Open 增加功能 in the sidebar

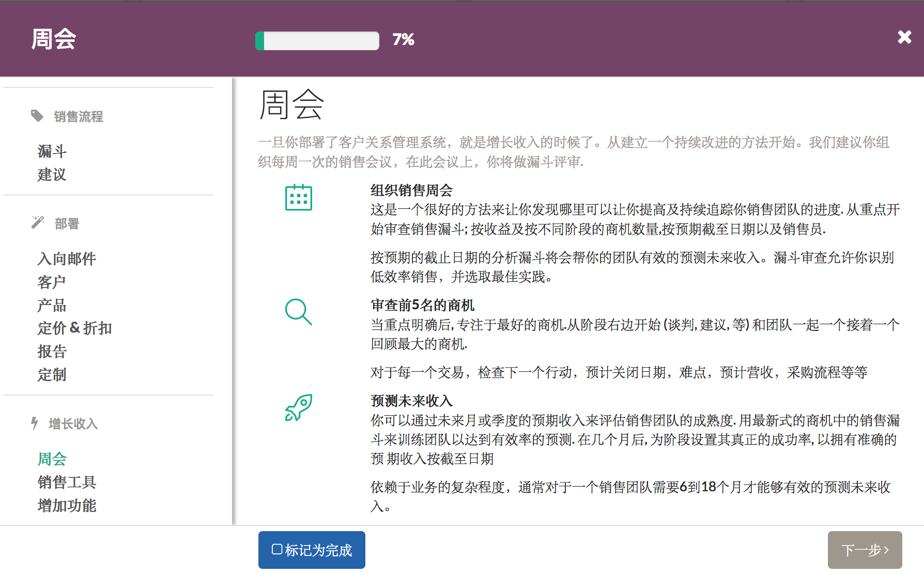click(x=67, y=505)
